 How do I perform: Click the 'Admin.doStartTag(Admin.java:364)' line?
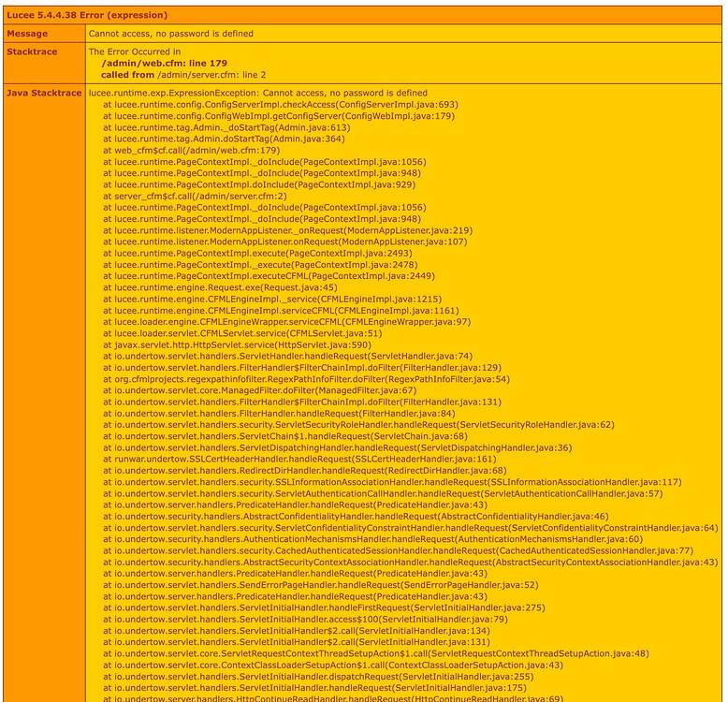pyautogui.click(x=224, y=139)
